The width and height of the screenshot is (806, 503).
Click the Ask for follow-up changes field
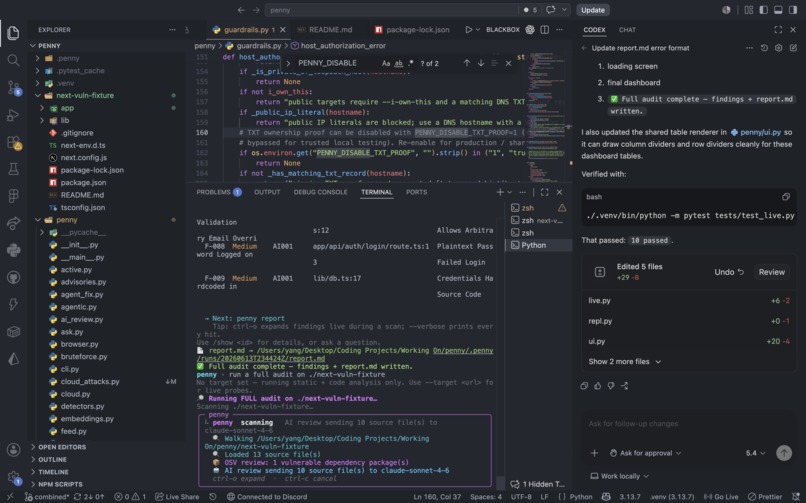click(x=687, y=424)
